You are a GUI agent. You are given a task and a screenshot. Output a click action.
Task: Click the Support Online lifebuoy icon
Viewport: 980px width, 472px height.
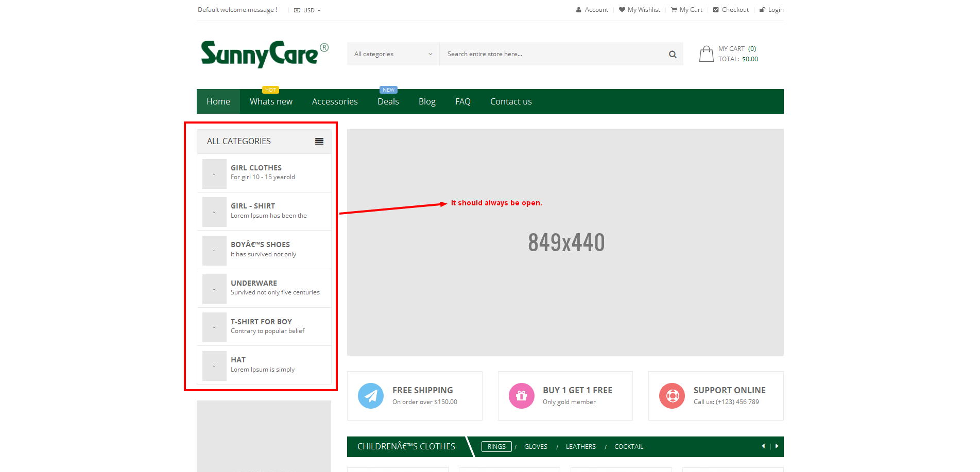672,396
